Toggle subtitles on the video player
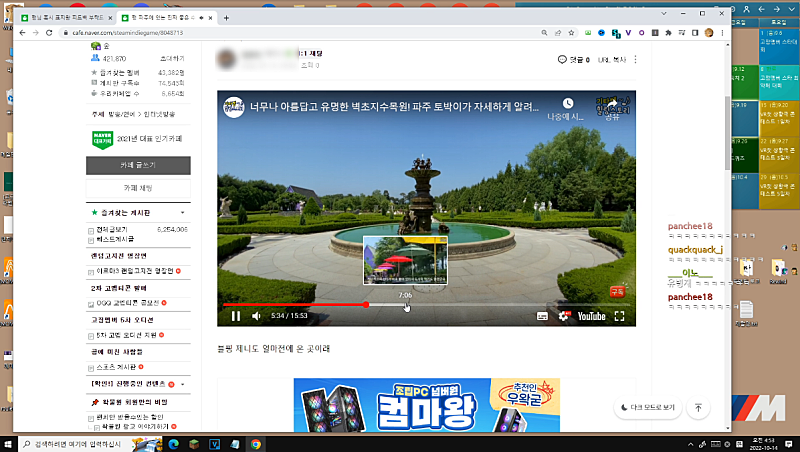The width and height of the screenshot is (800, 452). (x=543, y=316)
